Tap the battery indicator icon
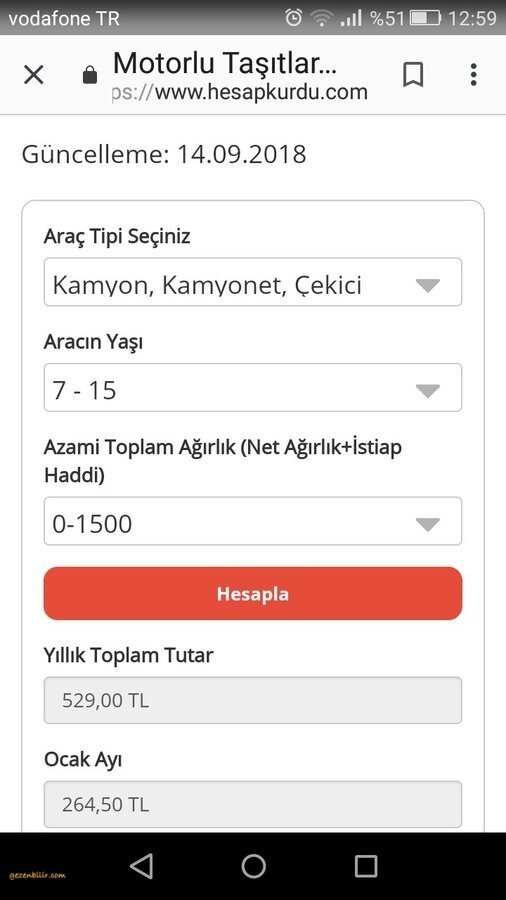This screenshot has height=900, width=506. click(x=425, y=18)
